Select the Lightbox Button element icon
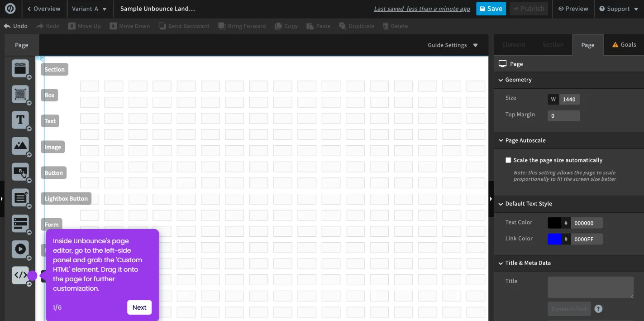The image size is (644, 321). pyautogui.click(x=20, y=197)
